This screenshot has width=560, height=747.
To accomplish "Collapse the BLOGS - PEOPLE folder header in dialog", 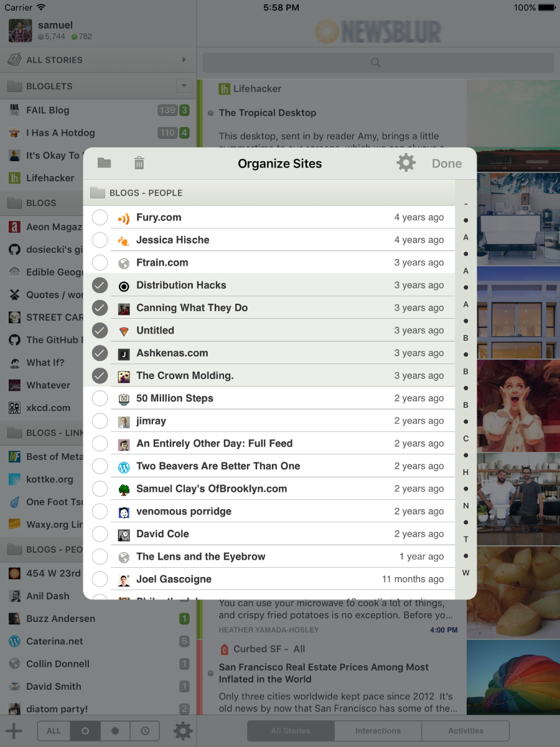I will click(x=146, y=193).
